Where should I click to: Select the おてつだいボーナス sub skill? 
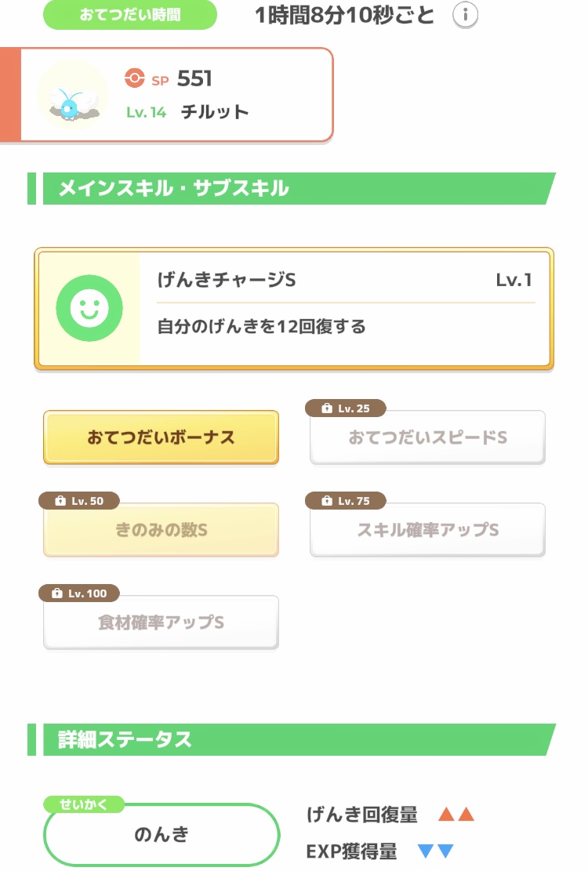click(x=161, y=437)
